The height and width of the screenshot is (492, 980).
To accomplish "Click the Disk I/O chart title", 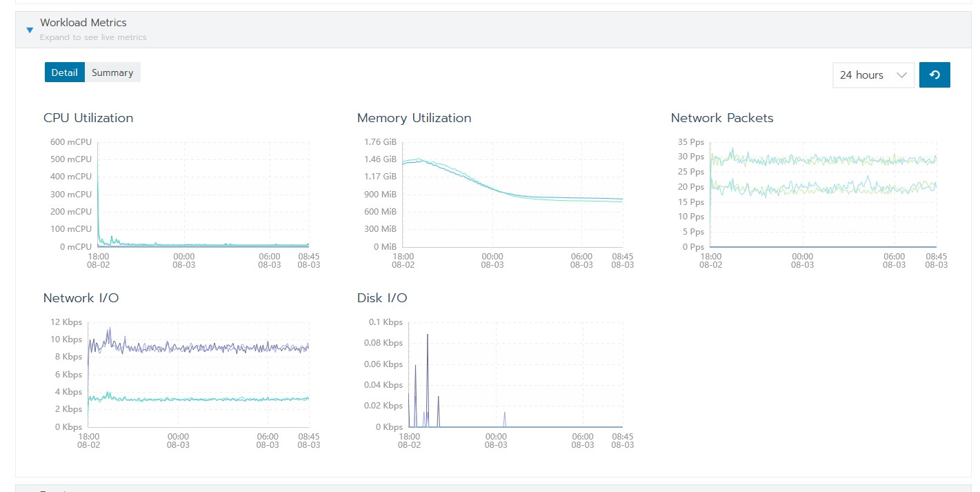I will [x=382, y=298].
